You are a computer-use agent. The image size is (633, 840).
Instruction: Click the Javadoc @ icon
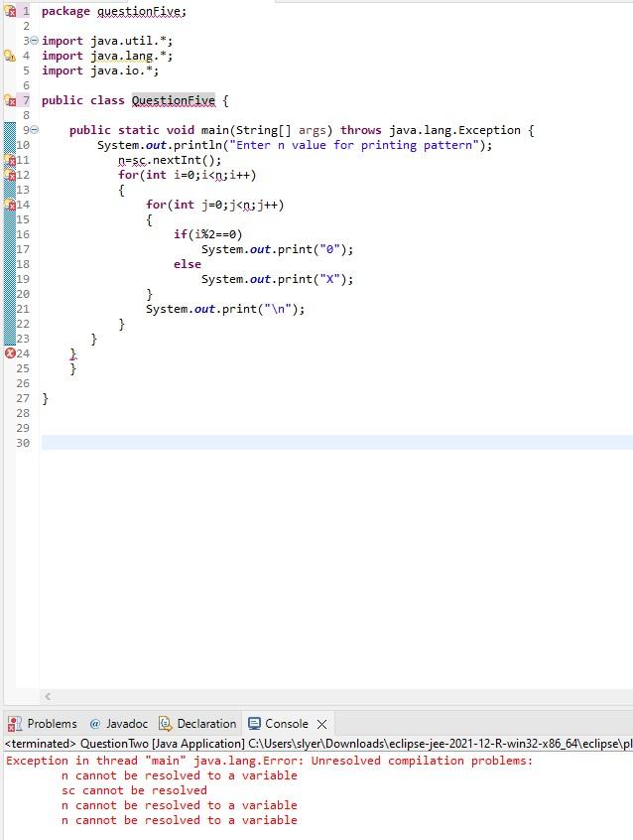click(x=95, y=724)
